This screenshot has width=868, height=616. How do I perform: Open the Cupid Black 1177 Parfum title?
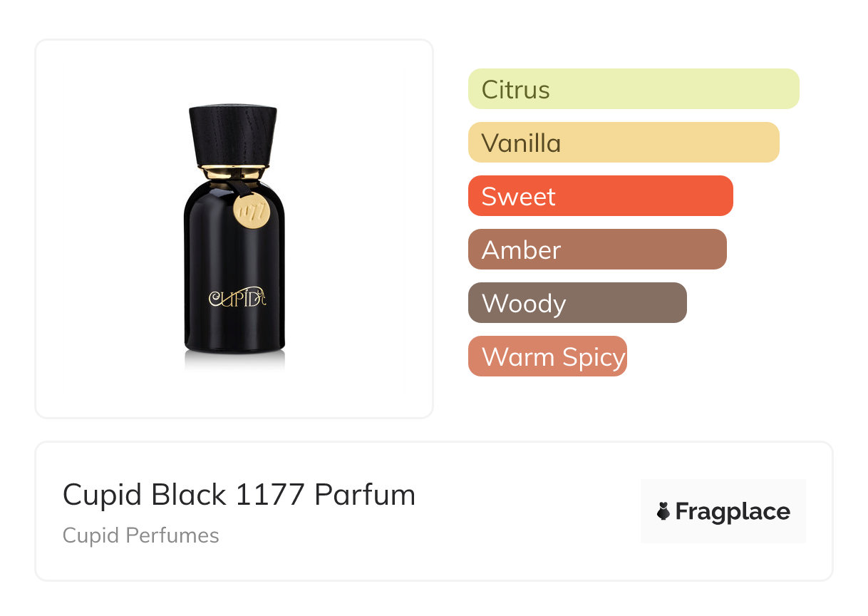[239, 494]
